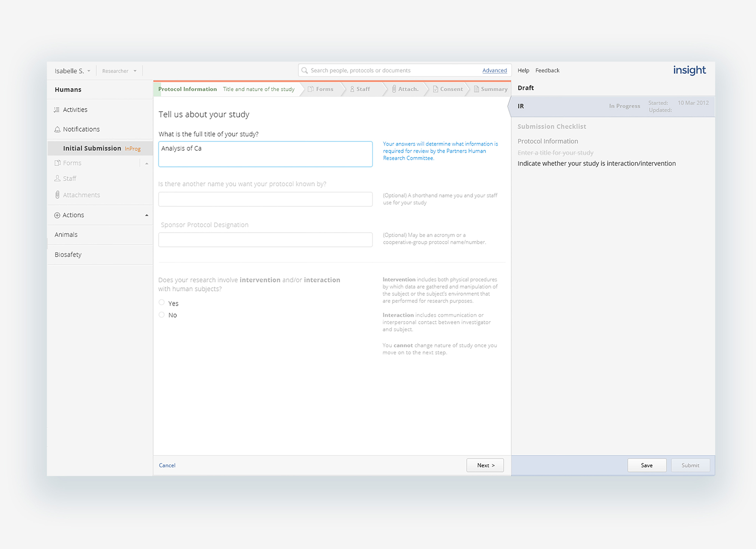Click the Save button
The height and width of the screenshot is (549, 756).
646,465
